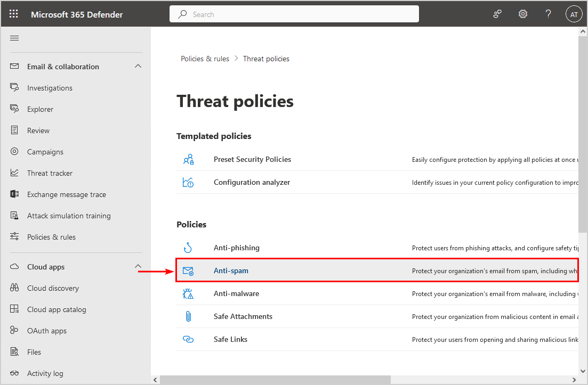Collapse the Cloud apps section

(138, 266)
